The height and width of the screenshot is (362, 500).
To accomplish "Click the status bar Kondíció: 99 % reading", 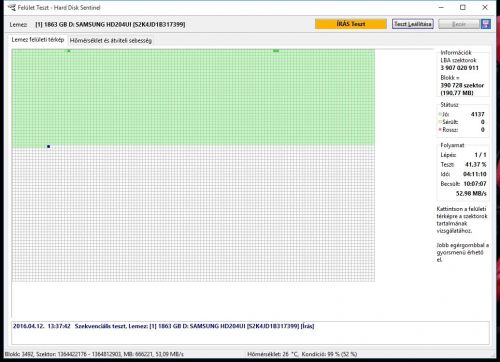I will (329, 354).
